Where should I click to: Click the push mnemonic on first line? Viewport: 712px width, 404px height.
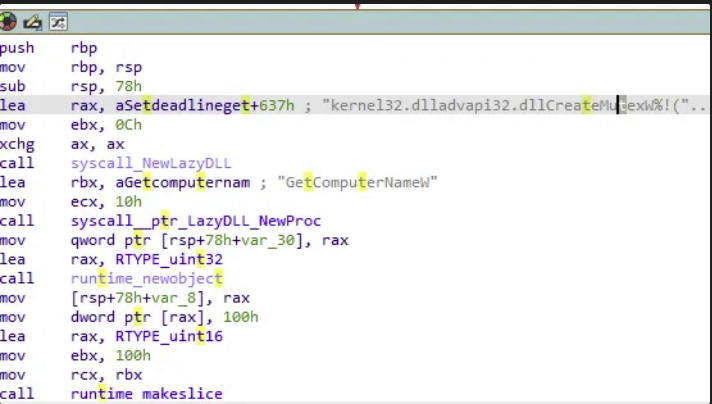click(x=18, y=47)
